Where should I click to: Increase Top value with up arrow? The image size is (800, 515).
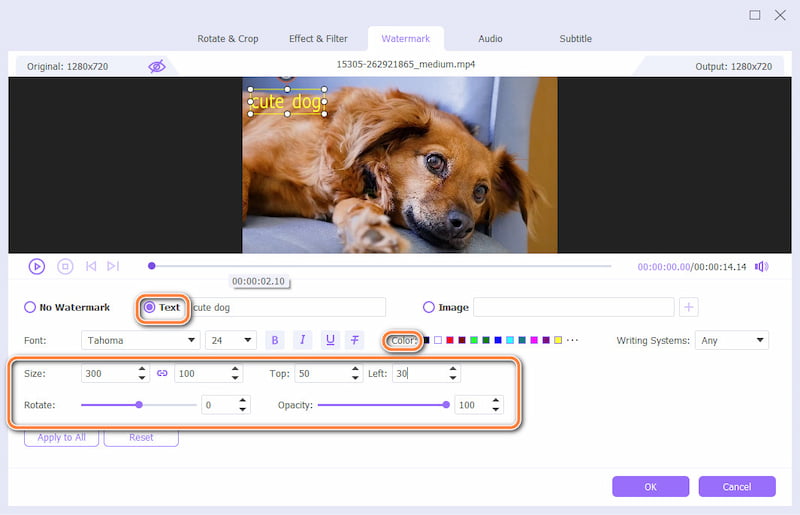[355, 369]
